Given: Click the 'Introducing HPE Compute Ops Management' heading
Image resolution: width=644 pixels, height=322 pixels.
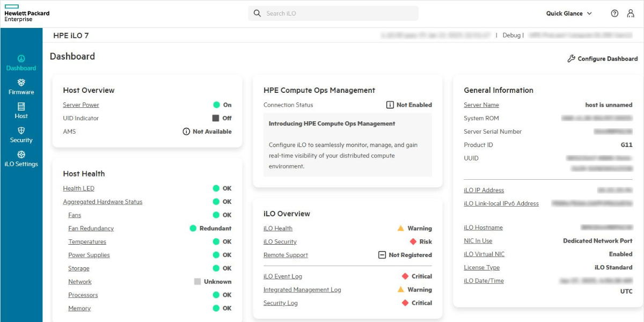Looking at the screenshot, I should pos(332,123).
